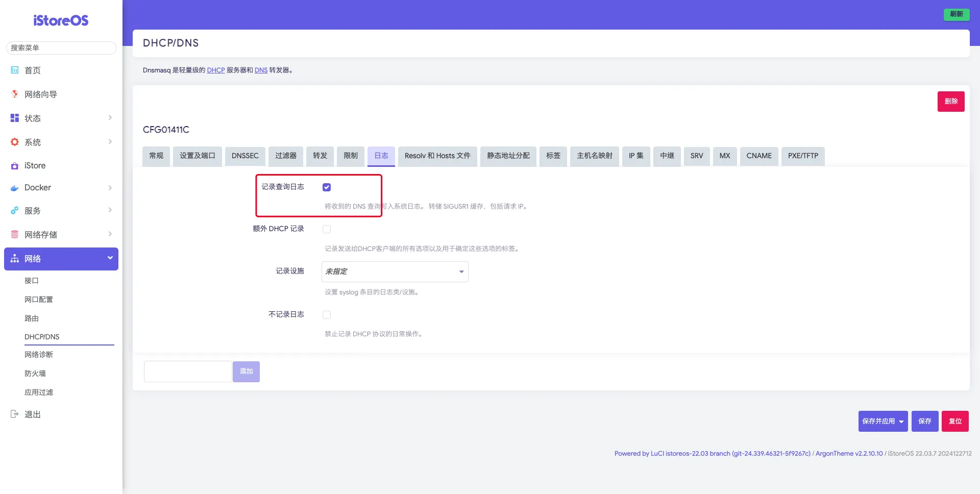Open the 记录设施 dropdown

[x=395, y=271]
